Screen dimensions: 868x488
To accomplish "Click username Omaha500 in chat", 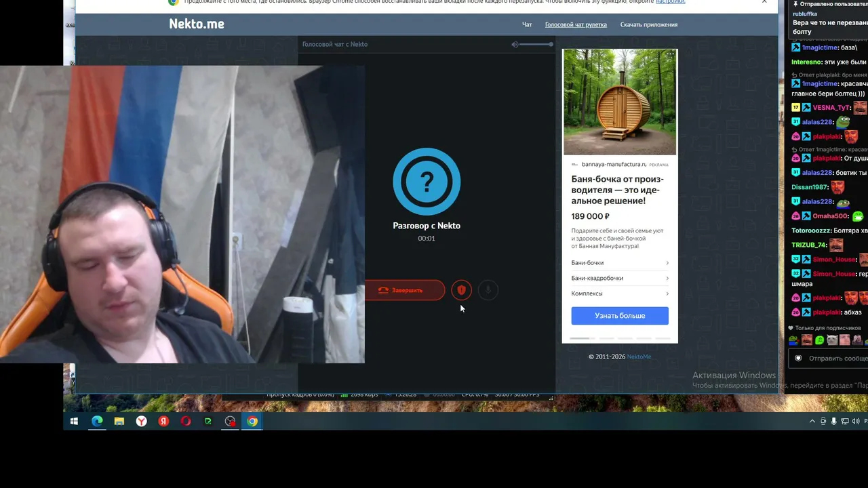I will coord(831,216).
